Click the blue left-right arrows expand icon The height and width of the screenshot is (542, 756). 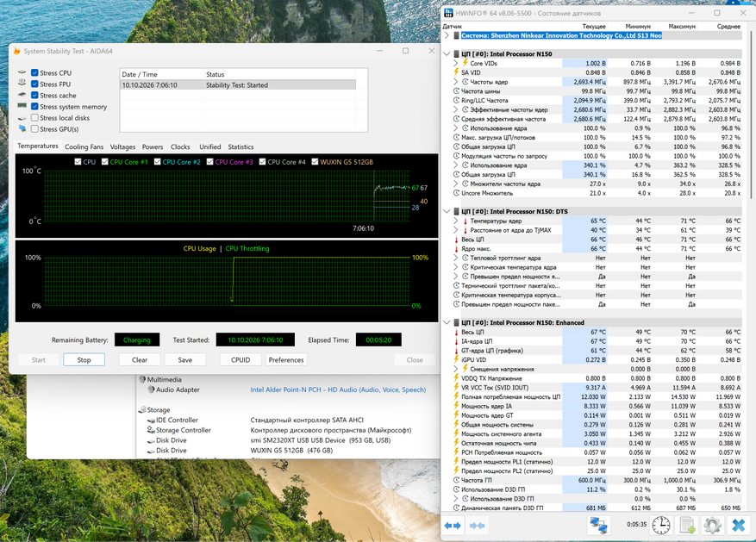[x=453, y=526]
